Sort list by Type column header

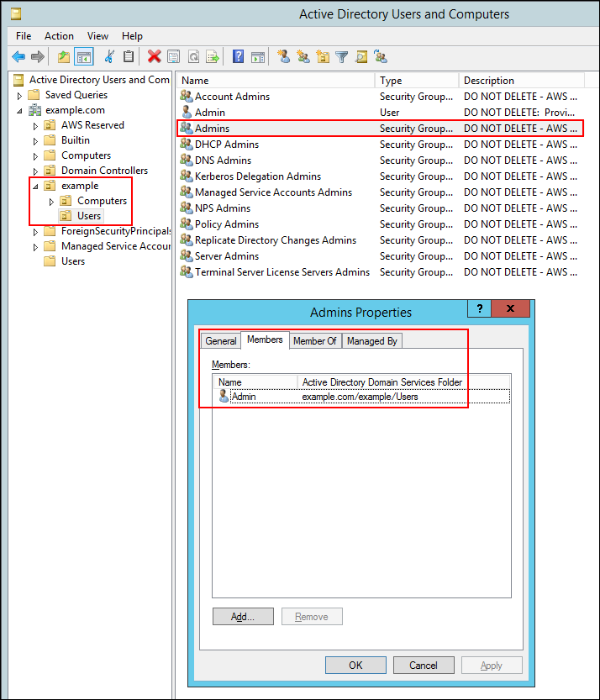[x=417, y=81]
